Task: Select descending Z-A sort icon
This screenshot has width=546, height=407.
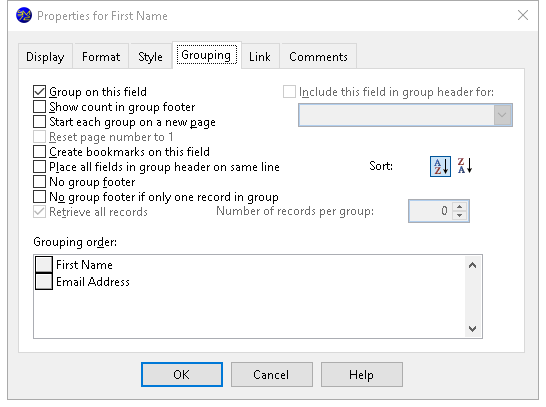Action: pos(465,166)
